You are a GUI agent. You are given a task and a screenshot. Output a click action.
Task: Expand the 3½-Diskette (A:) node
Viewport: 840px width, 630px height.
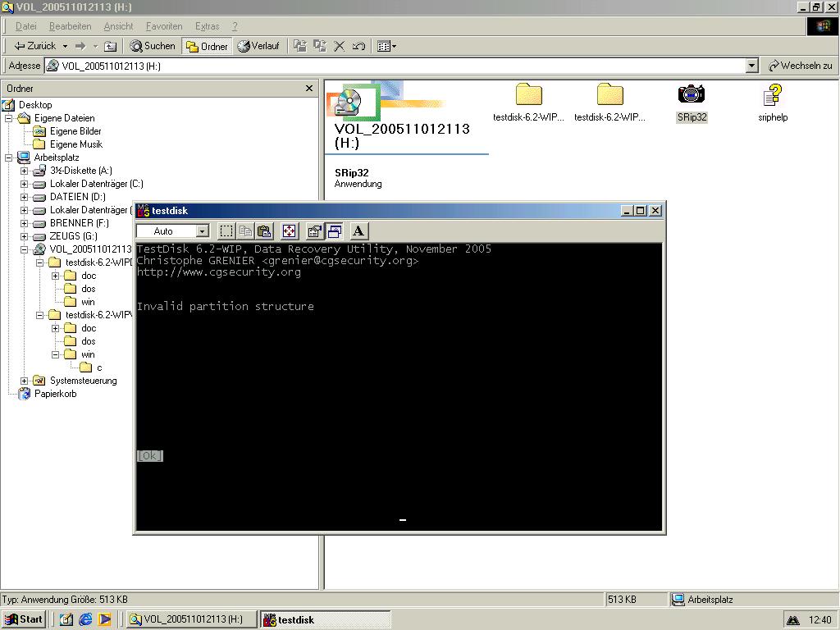click(x=24, y=171)
